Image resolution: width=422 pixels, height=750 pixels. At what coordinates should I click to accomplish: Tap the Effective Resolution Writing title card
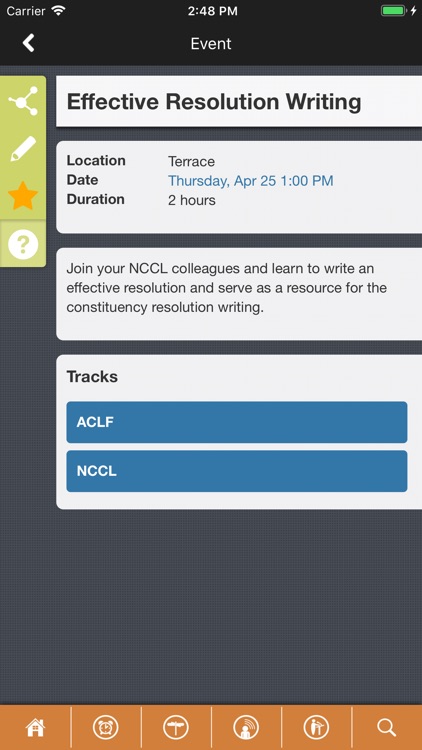tap(239, 101)
